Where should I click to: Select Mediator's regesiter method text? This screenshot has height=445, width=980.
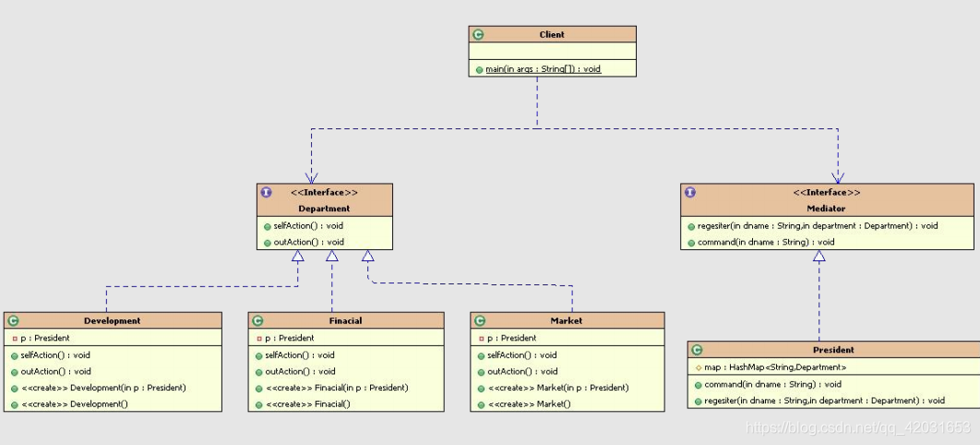tap(819, 226)
